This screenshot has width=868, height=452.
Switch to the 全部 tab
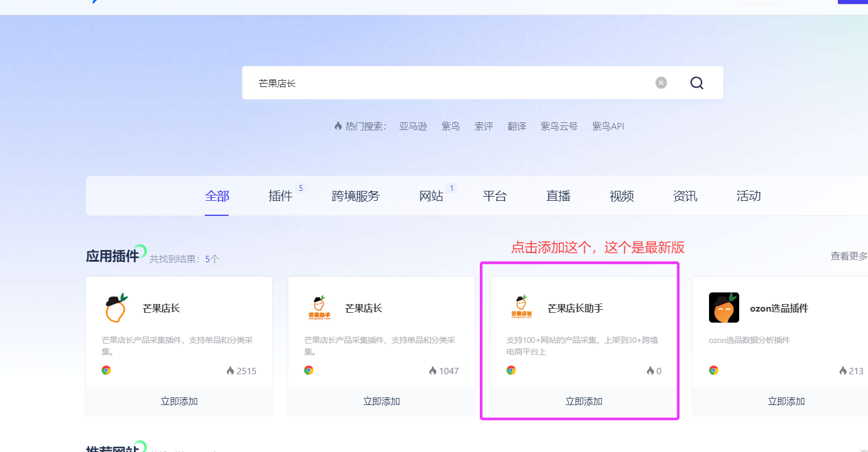[x=217, y=196]
